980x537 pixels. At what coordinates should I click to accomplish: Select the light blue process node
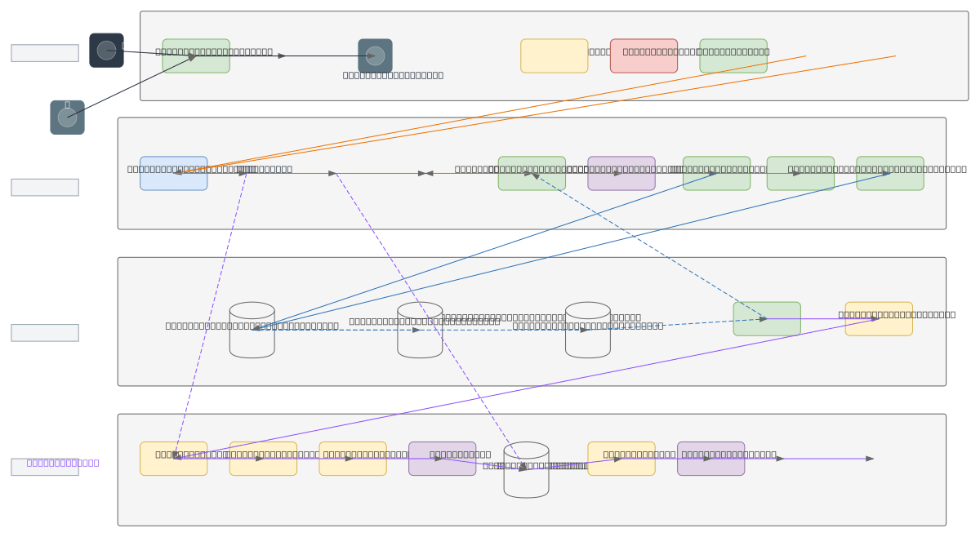point(173,173)
